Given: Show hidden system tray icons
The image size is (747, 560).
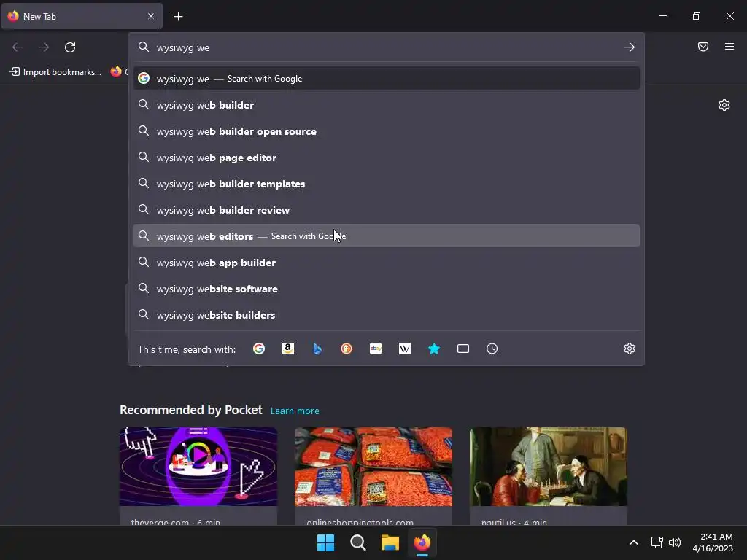Looking at the screenshot, I should [634, 542].
